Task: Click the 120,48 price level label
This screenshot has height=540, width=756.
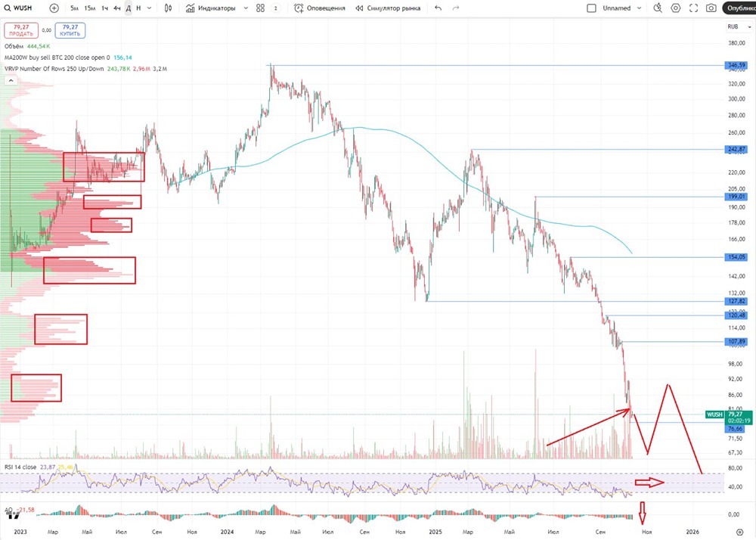Action: [736, 315]
